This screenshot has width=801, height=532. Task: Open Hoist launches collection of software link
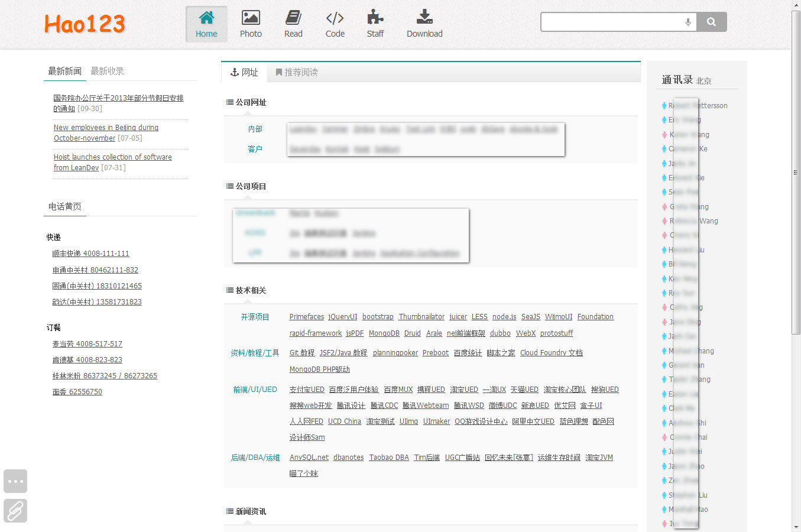click(x=112, y=163)
